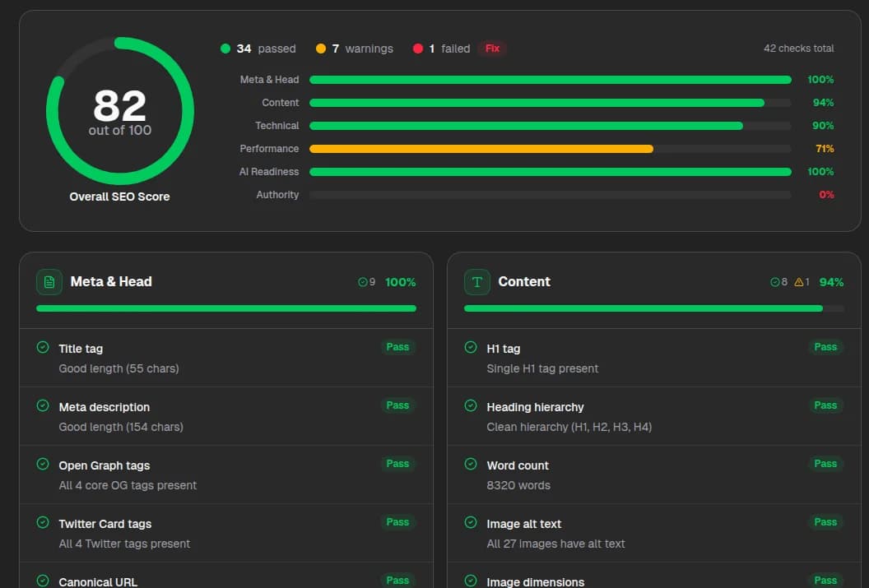
Task: Click the AI Readiness progress bar
Action: tap(549, 172)
